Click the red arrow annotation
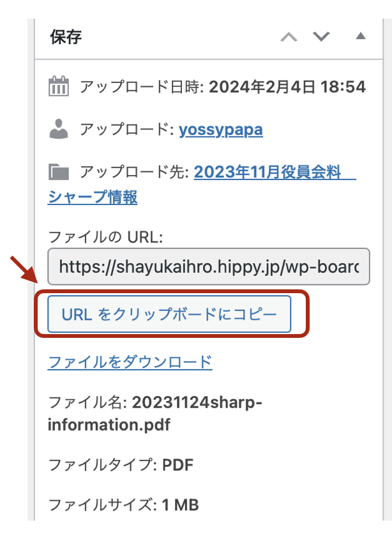Screen dimensions: 392x534 click(25, 270)
